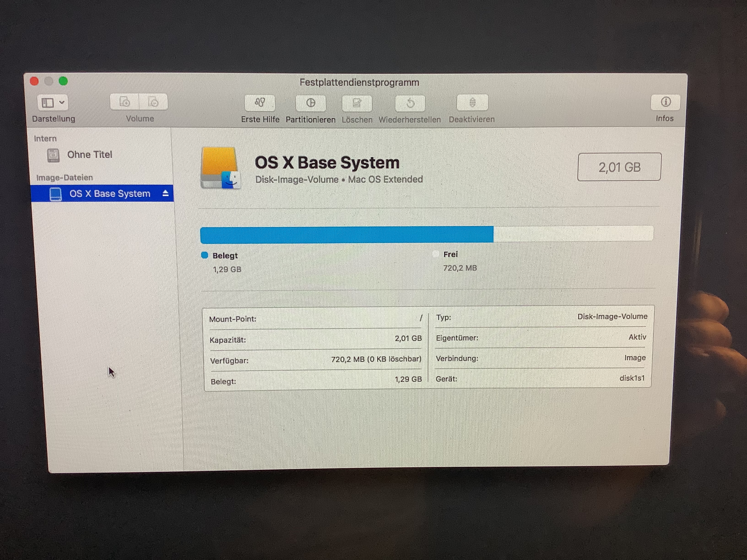Image resolution: width=747 pixels, height=560 pixels.
Task: Run Erste Hilfe stethoscope icon
Action: 260,103
